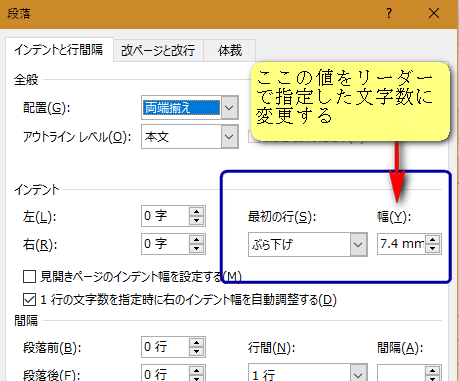The height and width of the screenshot is (381, 459).
Task: Decrease the 幅 width value
Action: click(x=433, y=249)
